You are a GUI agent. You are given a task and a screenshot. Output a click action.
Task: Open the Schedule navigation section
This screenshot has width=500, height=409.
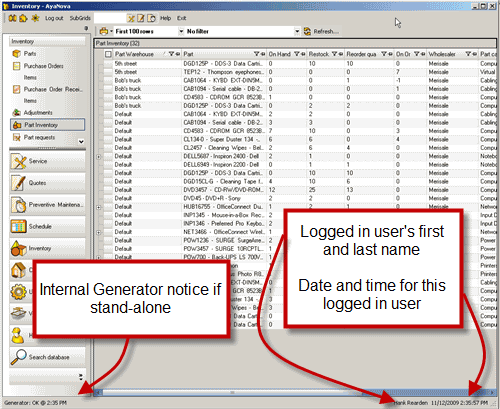coord(47,226)
